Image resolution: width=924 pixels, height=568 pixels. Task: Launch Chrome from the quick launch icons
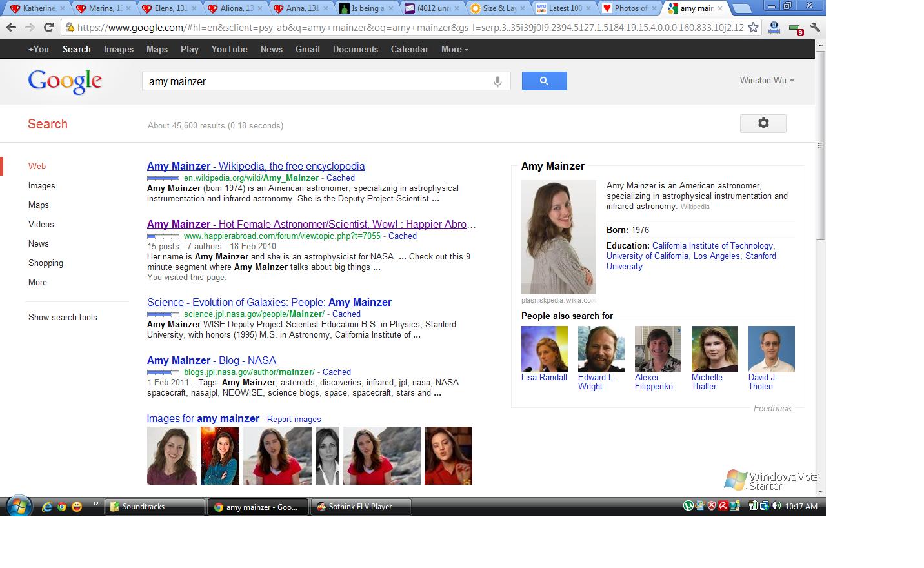coord(62,507)
